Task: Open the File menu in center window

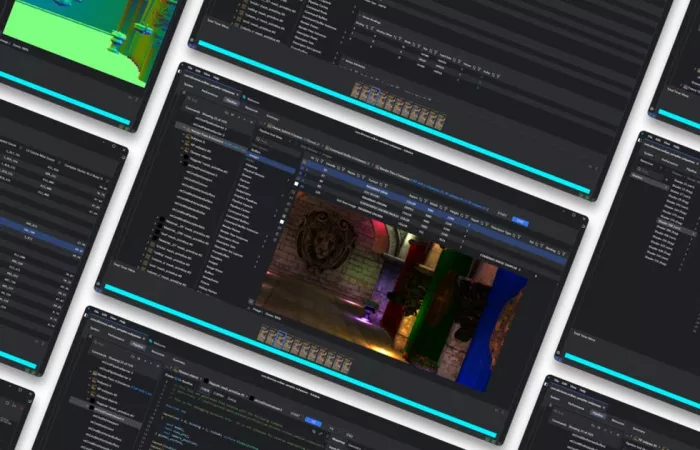Action: point(189,69)
